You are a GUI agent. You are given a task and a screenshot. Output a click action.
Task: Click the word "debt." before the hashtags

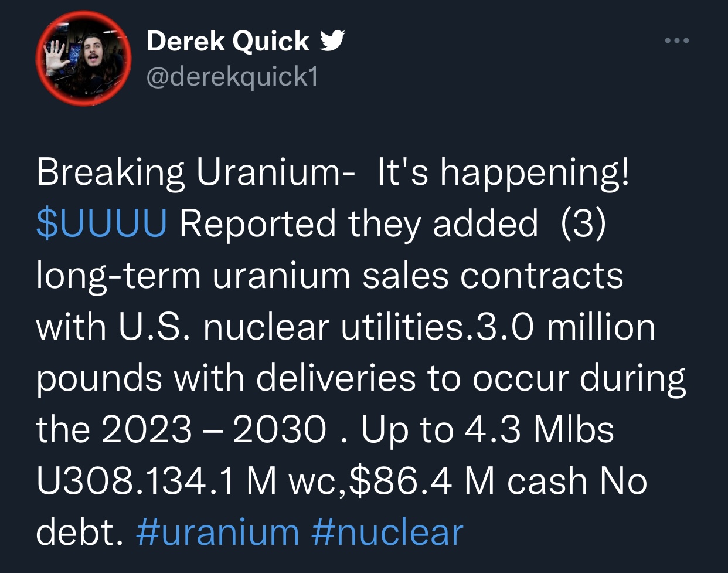80,533
